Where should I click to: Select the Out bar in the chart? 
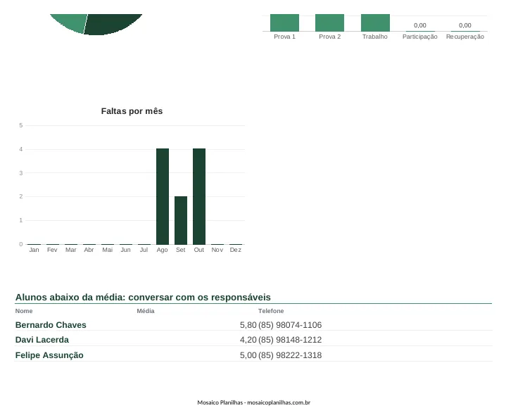pos(199,196)
